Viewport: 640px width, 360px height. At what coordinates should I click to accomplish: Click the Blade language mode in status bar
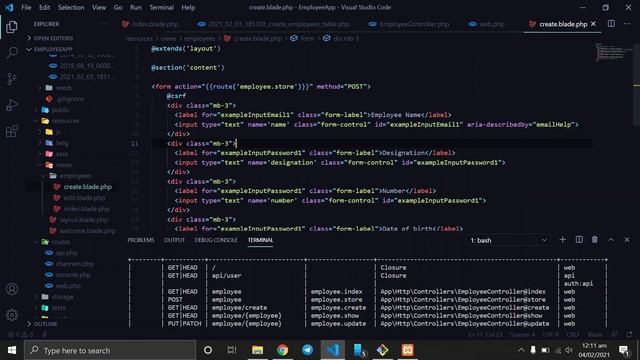click(595, 334)
